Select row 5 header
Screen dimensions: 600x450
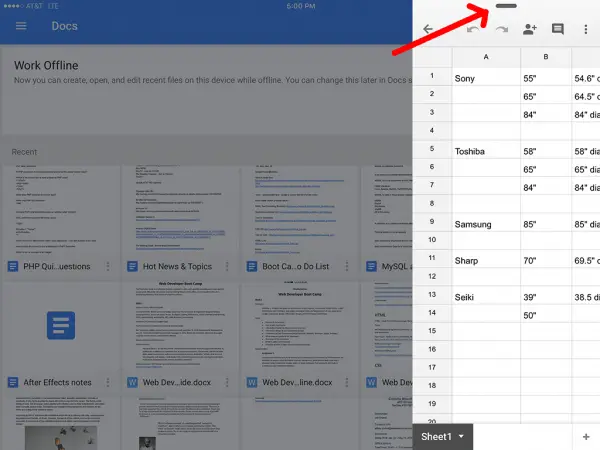(x=432, y=149)
